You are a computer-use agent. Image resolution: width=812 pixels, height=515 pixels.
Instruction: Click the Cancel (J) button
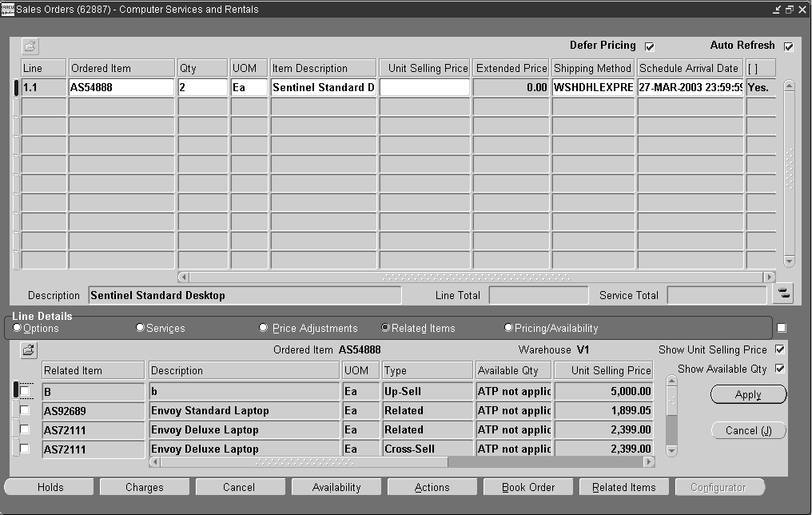pyautogui.click(x=748, y=430)
